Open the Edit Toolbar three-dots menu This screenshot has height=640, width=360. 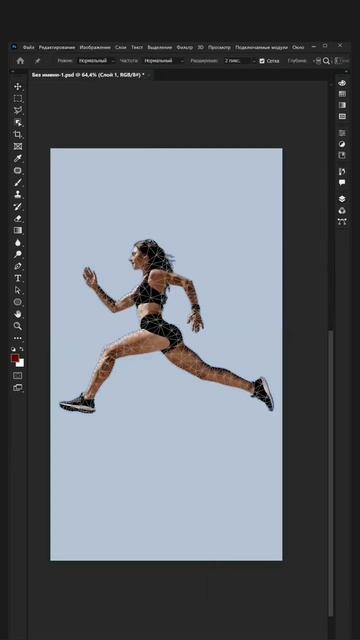(18, 338)
